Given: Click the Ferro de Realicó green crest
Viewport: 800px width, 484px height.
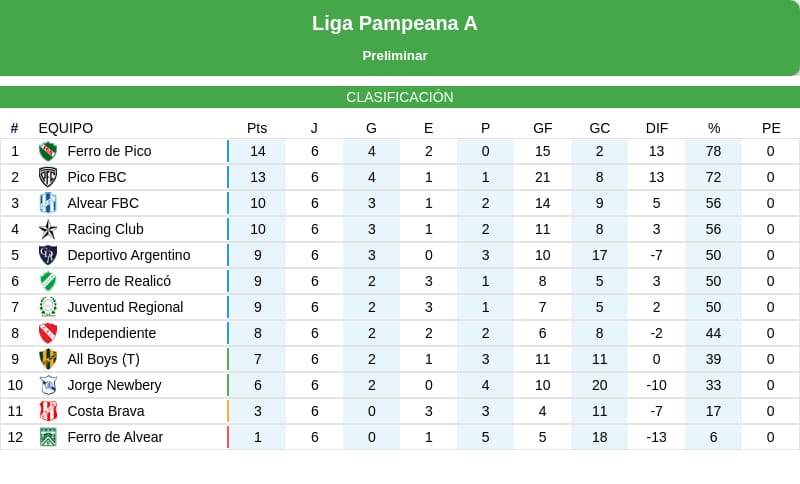Looking at the screenshot, I should pos(48,281).
